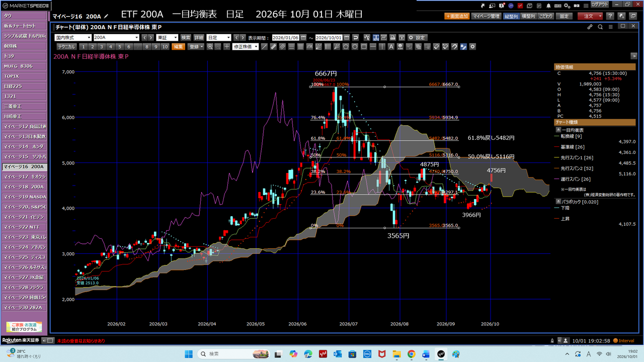The height and width of the screenshot is (362, 644).
Task: Select the trend line drawing tool
Action: click(264, 47)
